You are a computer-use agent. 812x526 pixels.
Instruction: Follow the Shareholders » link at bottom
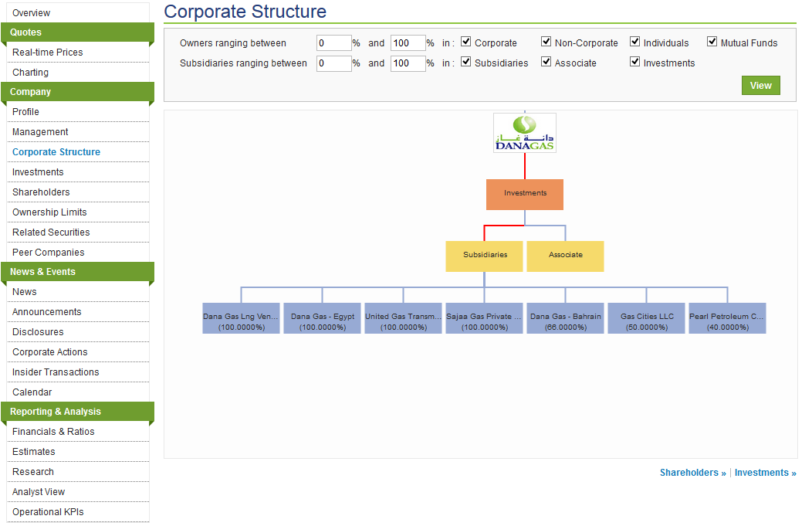[693, 473]
